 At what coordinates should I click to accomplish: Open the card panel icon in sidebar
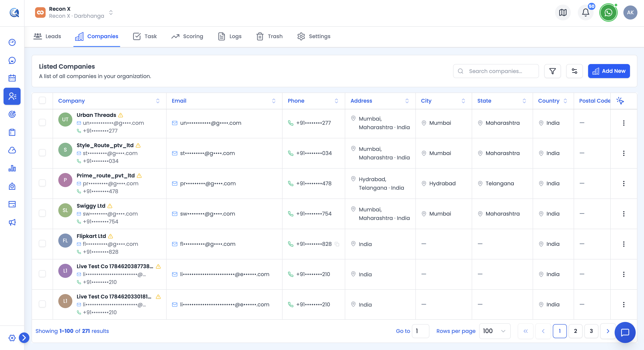coord(12,204)
